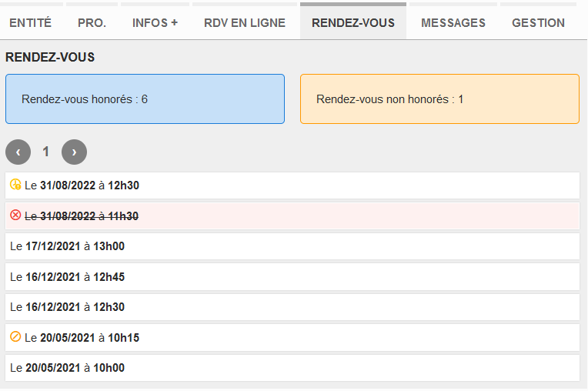This screenshot has height=391, width=588.
Task: Open appointment of 16/12/2021 at 12h45
Action: (x=292, y=277)
